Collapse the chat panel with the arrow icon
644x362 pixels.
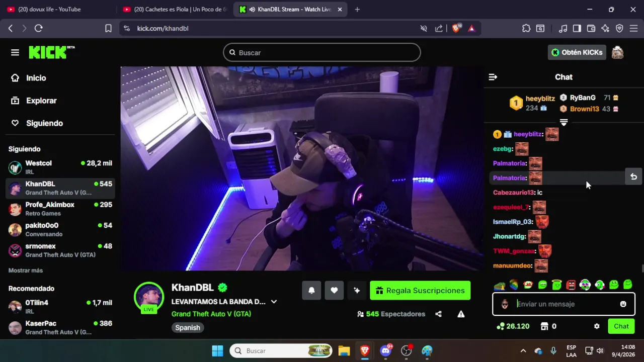(x=493, y=77)
